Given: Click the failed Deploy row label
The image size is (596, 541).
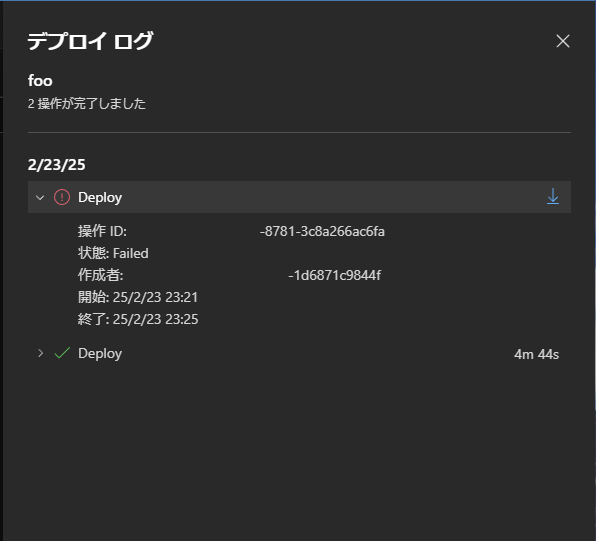Looking at the screenshot, I should coord(100,197).
